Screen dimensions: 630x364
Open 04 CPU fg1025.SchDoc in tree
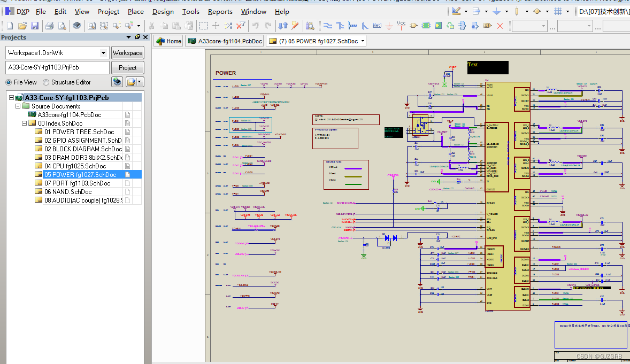click(75, 166)
